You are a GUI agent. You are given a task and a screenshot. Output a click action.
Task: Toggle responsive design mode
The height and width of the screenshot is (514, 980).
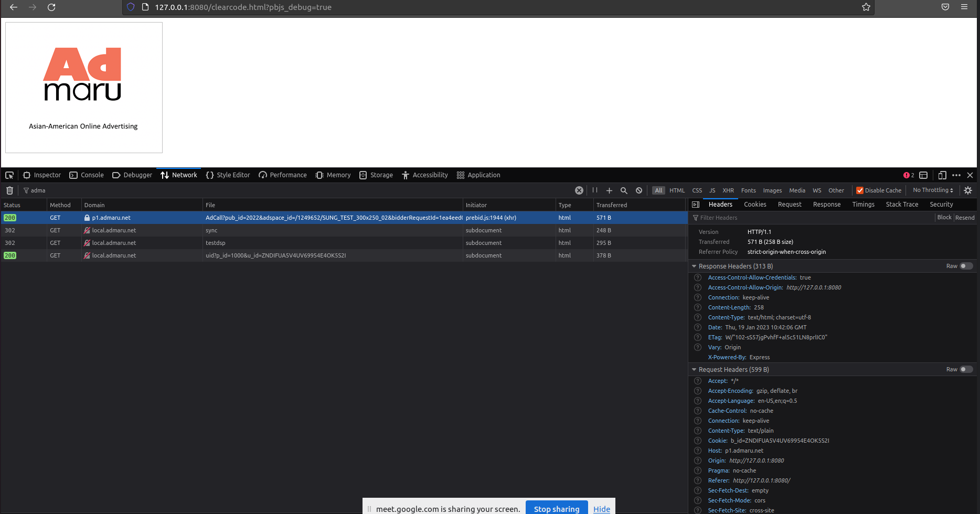coord(942,175)
